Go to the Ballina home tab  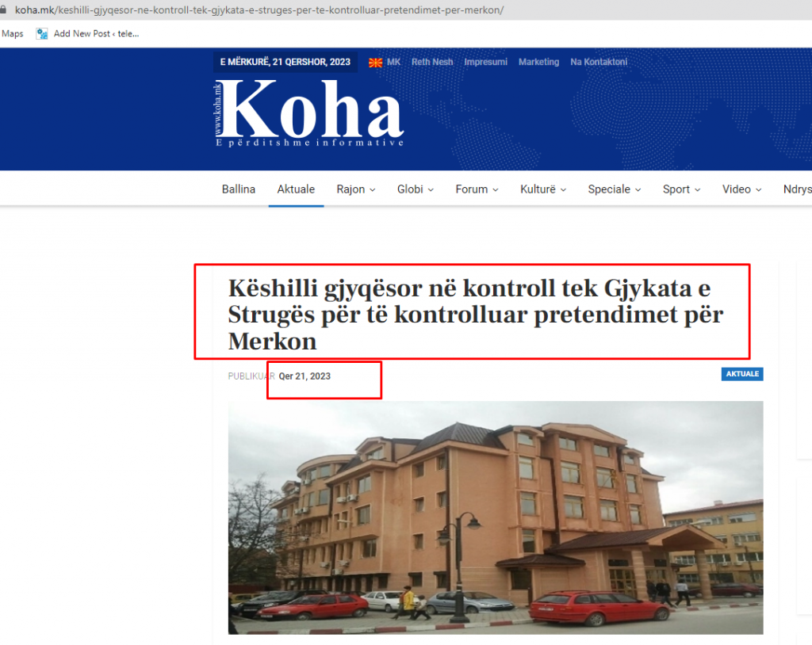pos(239,189)
